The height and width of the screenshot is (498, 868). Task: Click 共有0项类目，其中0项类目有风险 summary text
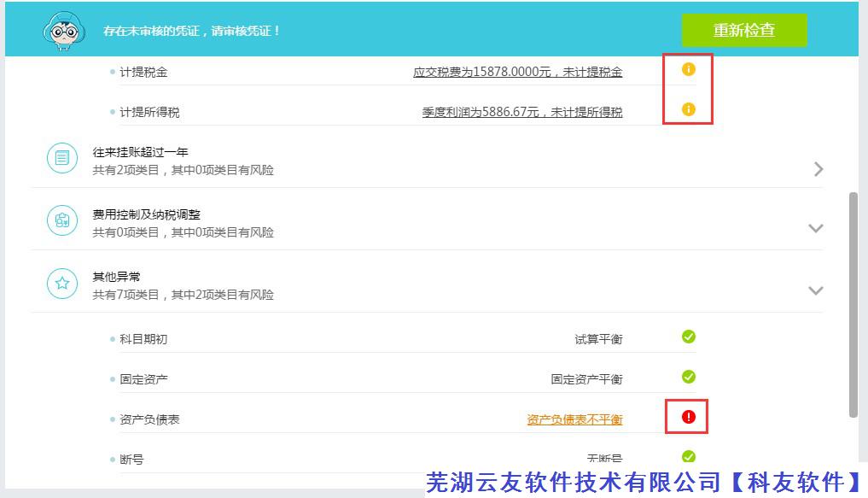(184, 232)
